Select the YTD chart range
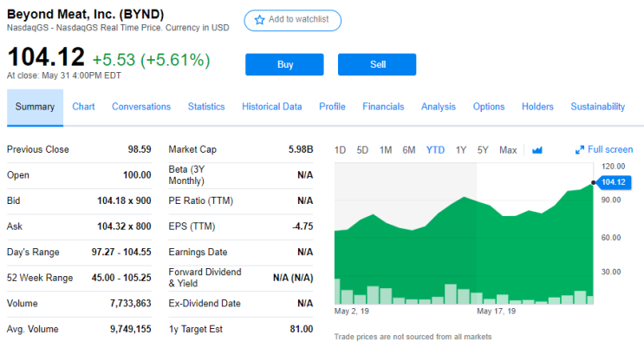This screenshot has width=644, height=348. [435, 150]
